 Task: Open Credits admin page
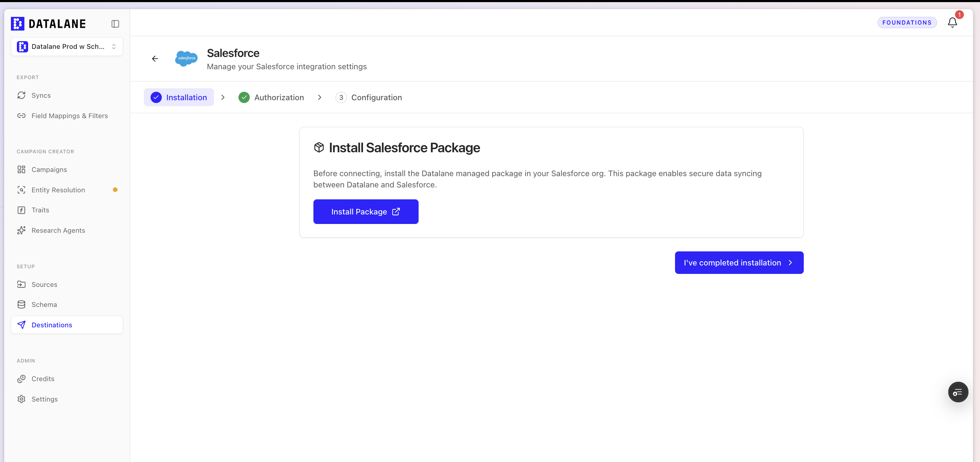point(67,379)
